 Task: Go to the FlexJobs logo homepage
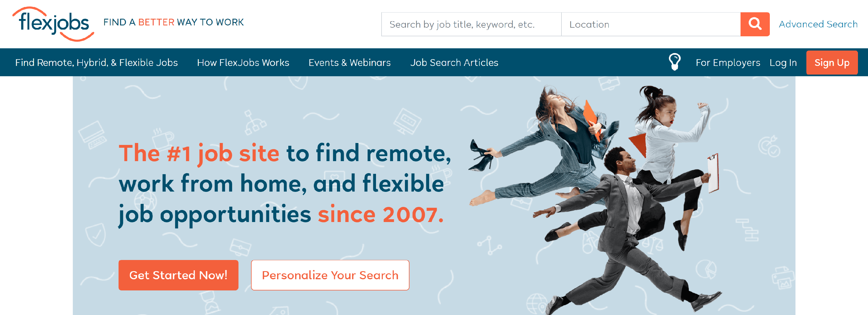point(53,24)
